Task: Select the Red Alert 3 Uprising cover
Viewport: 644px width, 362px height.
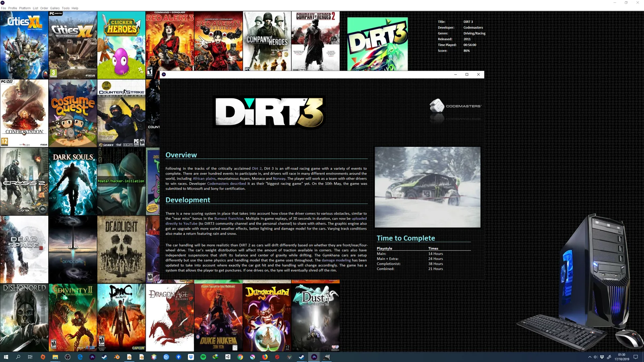Action: (x=219, y=41)
